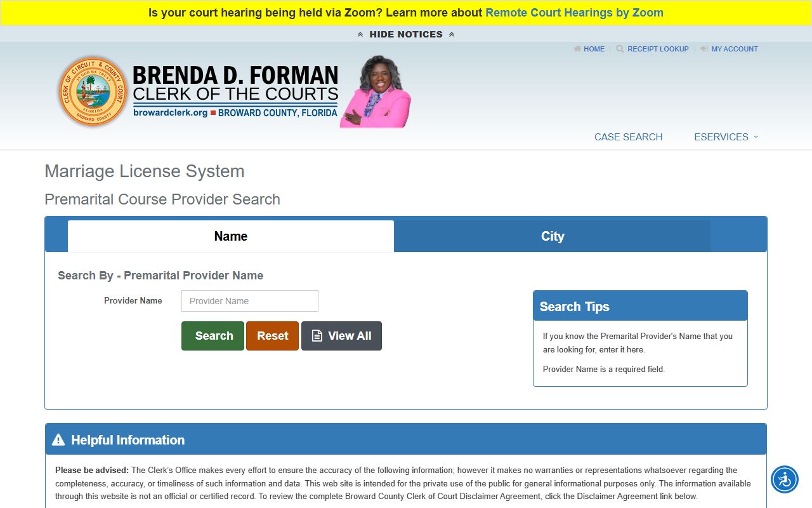Click the Marriage License System heading
This screenshot has height=508, width=812.
(145, 171)
